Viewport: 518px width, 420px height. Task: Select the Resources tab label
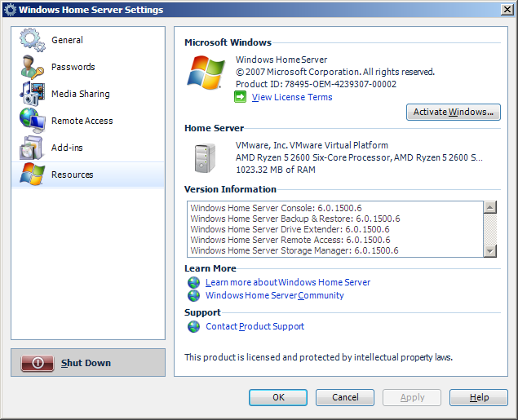point(72,175)
